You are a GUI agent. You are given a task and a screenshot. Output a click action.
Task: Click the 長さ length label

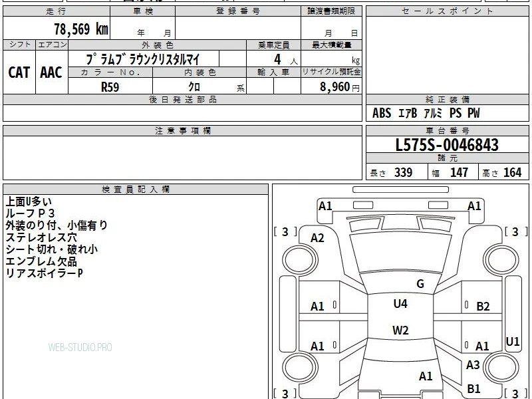[378, 174]
